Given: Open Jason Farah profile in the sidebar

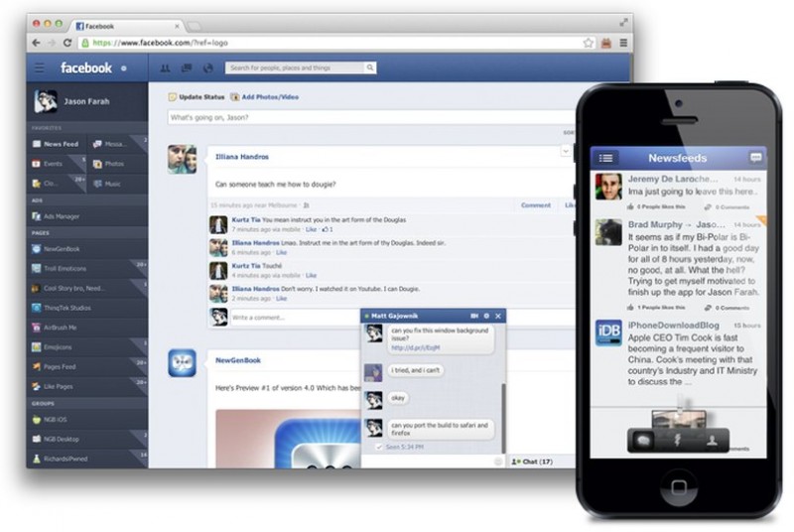Looking at the screenshot, I should (x=87, y=101).
